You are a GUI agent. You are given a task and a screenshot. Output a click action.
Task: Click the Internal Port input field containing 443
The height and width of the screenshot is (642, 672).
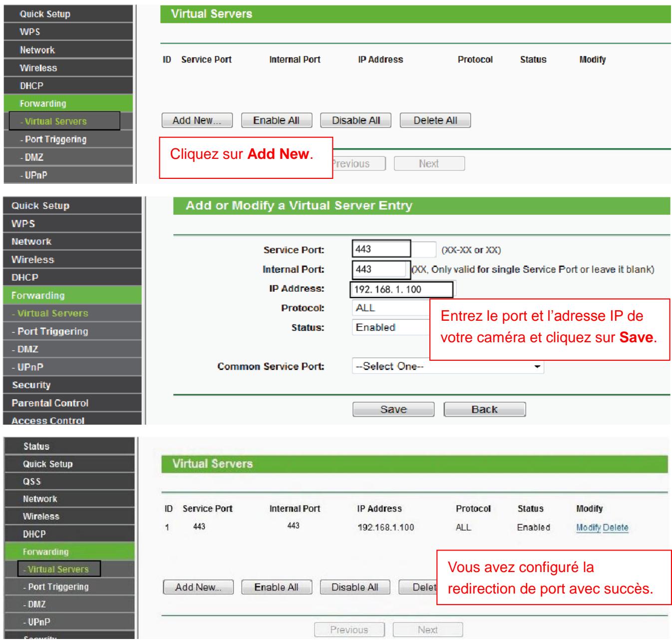(x=381, y=269)
